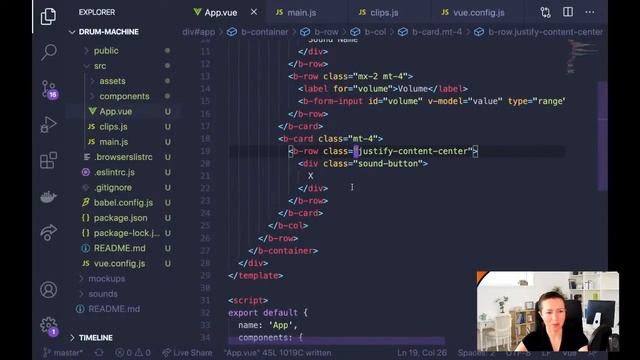Close the App.vue tab
640x360 pixels.
click(x=254, y=12)
